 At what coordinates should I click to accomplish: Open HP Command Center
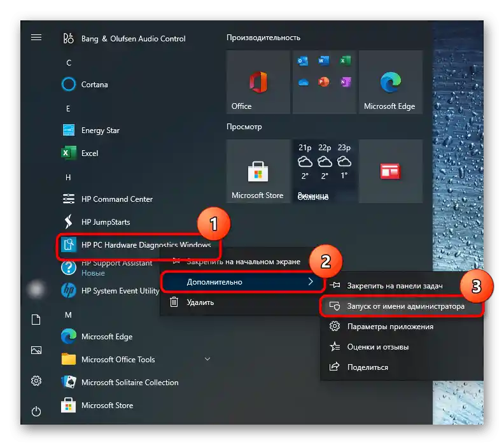[x=107, y=199]
